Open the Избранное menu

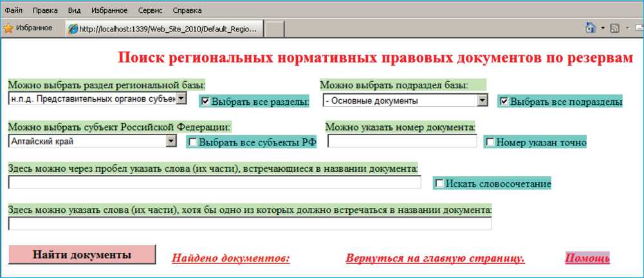[x=109, y=10]
